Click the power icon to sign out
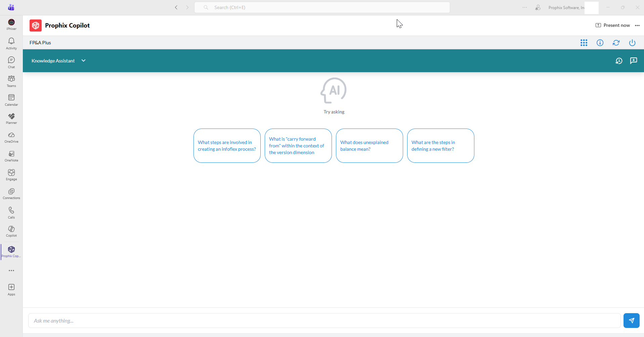 point(632,43)
